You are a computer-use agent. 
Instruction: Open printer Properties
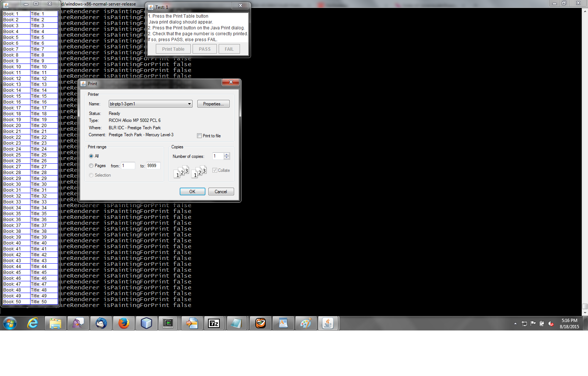(x=213, y=104)
